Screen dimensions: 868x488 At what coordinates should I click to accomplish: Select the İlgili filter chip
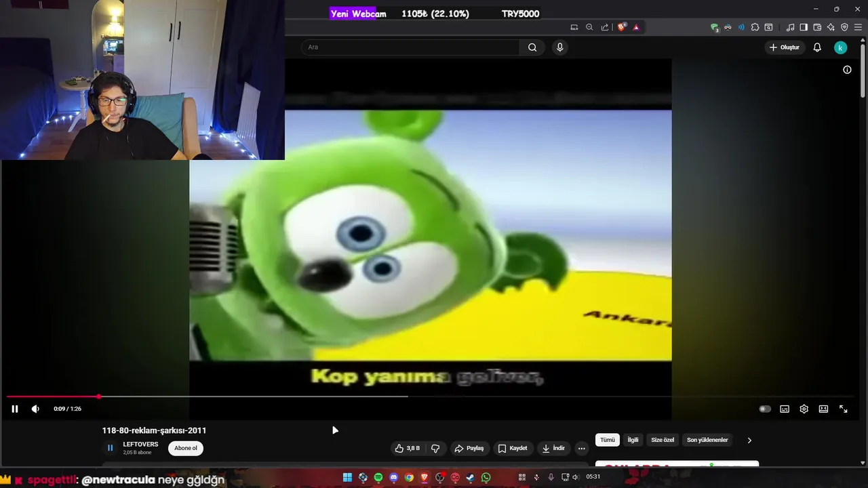633,440
